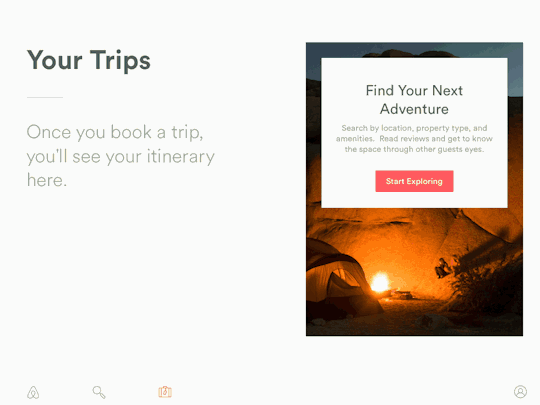
Task: Open the magnifying glass search tab
Action: (x=99, y=392)
